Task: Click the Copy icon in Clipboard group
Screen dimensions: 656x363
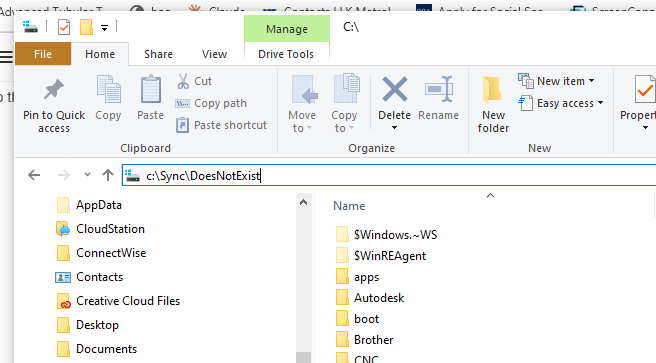Action: point(108,89)
